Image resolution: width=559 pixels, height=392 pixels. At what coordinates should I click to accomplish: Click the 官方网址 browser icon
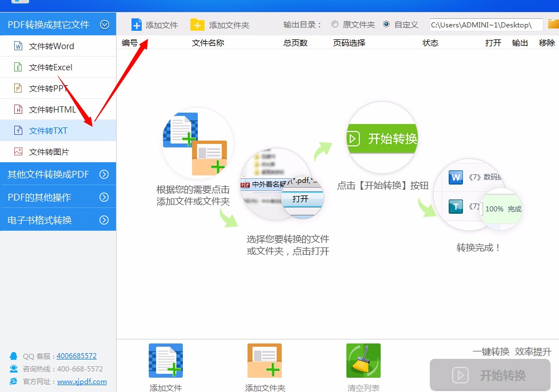[x=14, y=381]
